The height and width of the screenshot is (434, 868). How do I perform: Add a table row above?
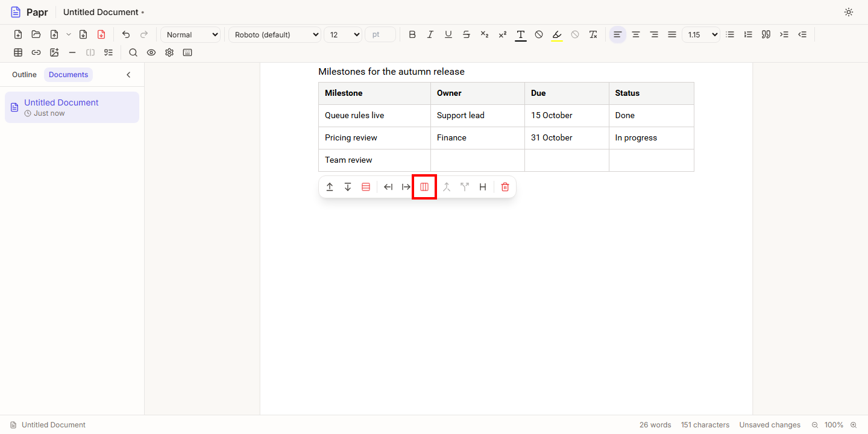click(330, 187)
